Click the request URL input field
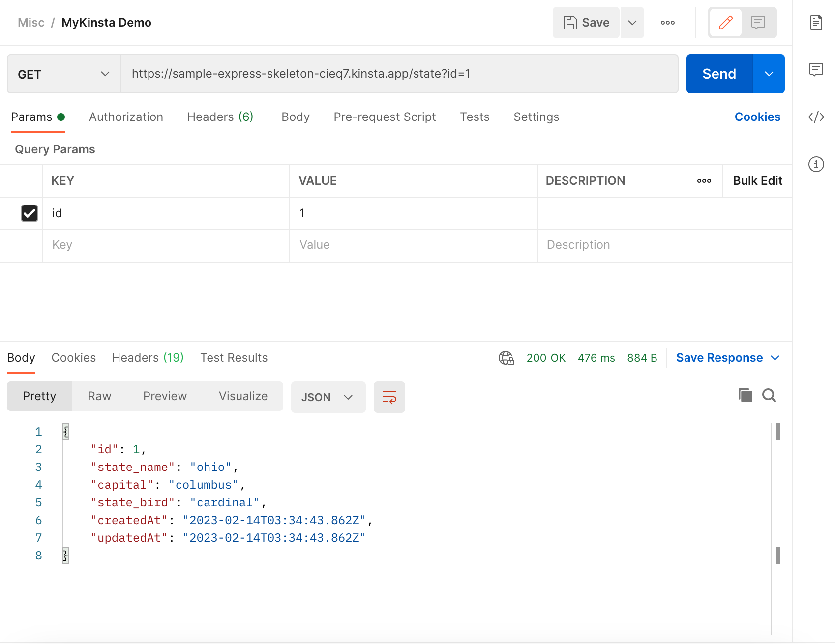 398,74
